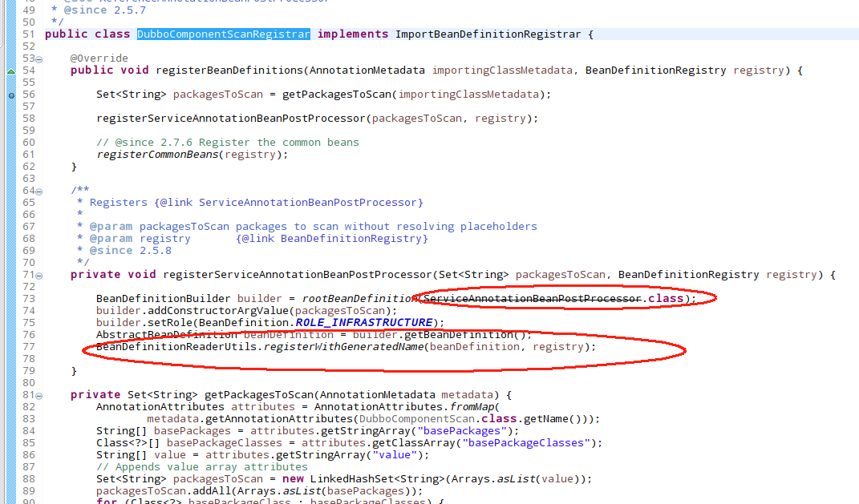
Task: Click line number 73 in the gutter
Action: click(x=29, y=299)
